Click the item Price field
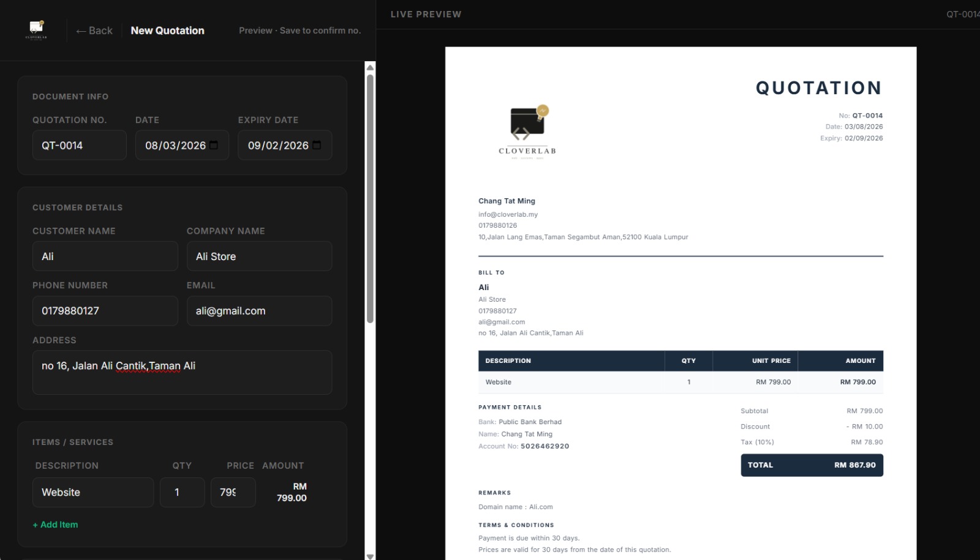This screenshot has width=980, height=560. tap(233, 492)
